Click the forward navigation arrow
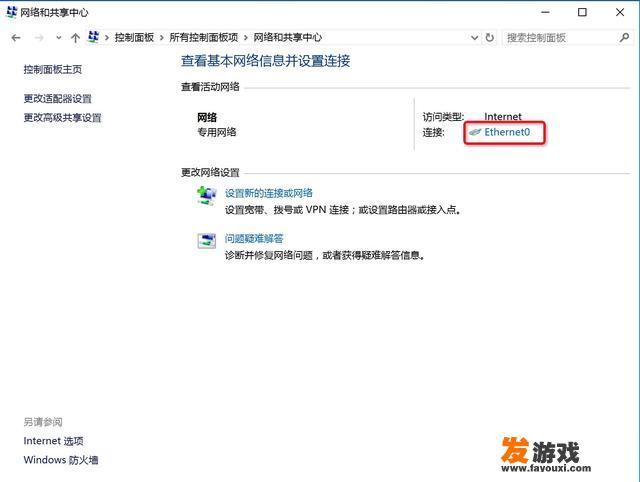Screen dimensions: 640x482 [x=39, y=38]
